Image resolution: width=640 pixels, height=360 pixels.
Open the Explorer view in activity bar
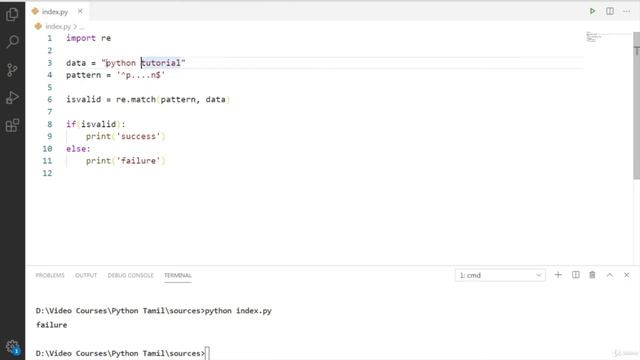[12, 14]
